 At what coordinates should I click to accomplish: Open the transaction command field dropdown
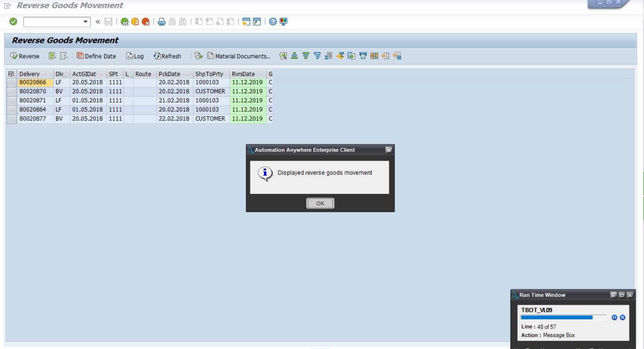click(x=86, y=22)
